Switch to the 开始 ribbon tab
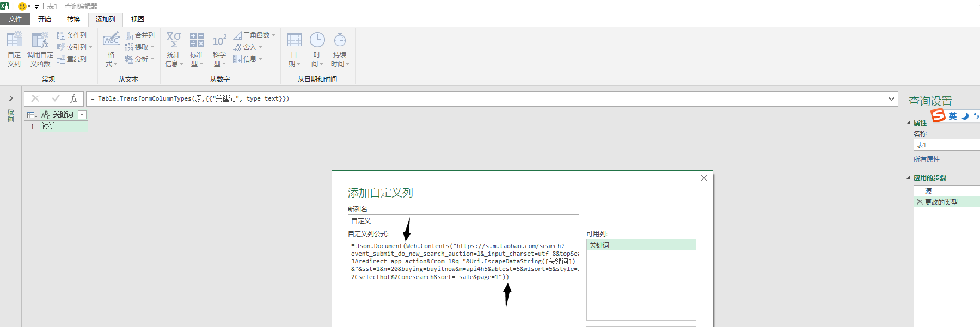 point(45,19)
